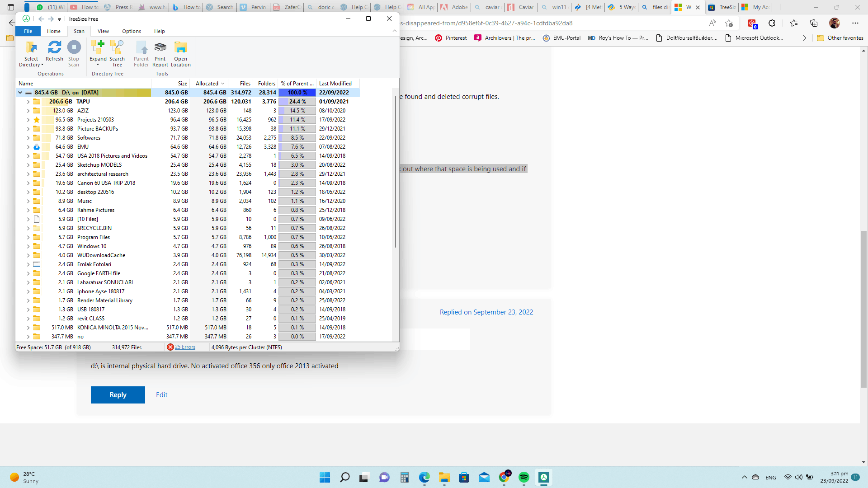The width and height of the screenshot is (868, 488).
Task: Expand the Projects 210503 folder
Action: [x=28, y=120]
